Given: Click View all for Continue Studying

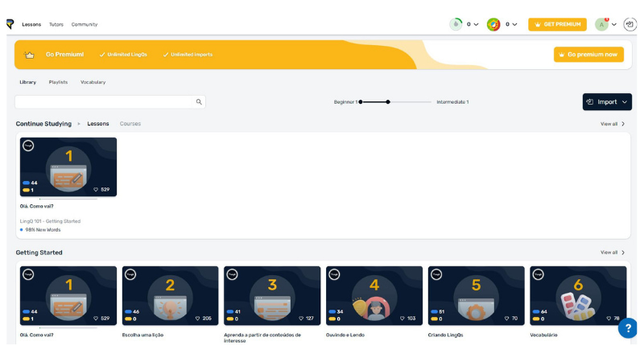Looking at the screenshot, I should point(613,124).
